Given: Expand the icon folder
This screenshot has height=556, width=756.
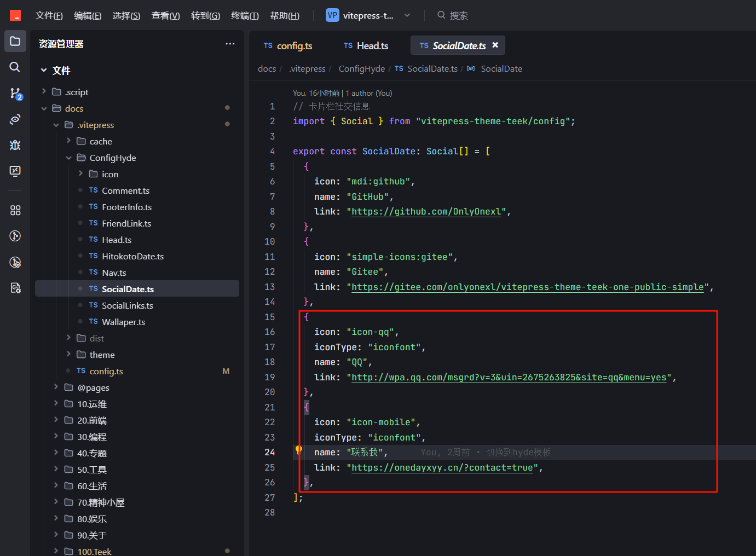Looking at the screenshot, I should (x=80, y=173).
